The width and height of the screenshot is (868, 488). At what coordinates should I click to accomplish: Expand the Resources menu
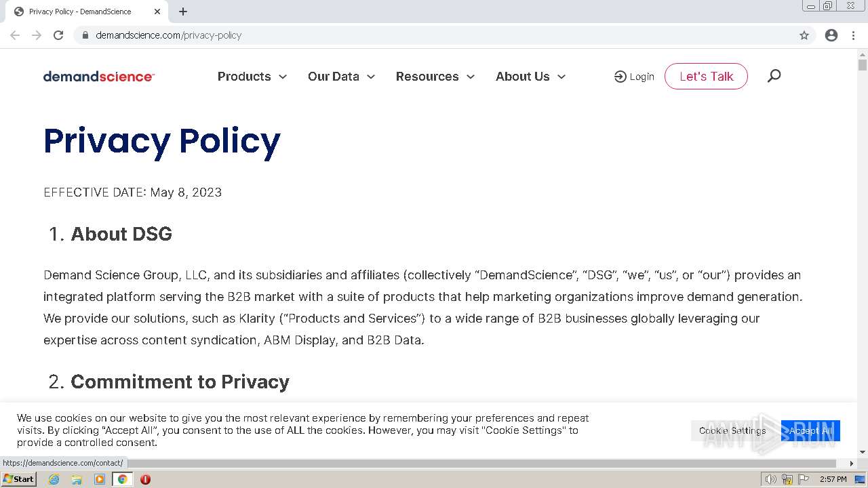pos(435,77)
